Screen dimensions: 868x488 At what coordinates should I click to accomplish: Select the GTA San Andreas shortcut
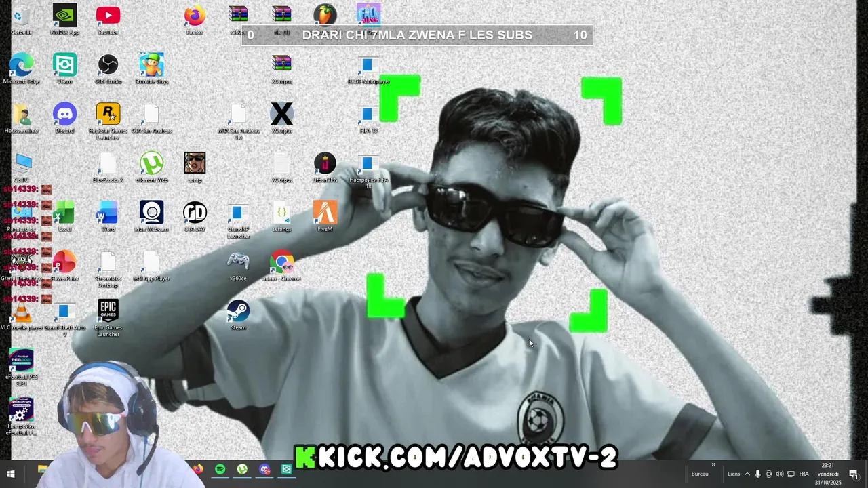[151, 119]
